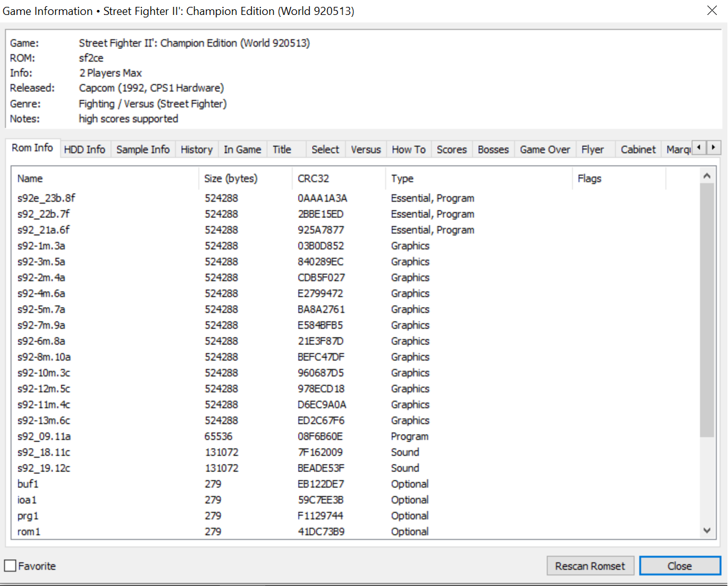Select the s92_22b.7f ROM row
Viewport: 728px width, 586px height.
click(x=355, y=214)
